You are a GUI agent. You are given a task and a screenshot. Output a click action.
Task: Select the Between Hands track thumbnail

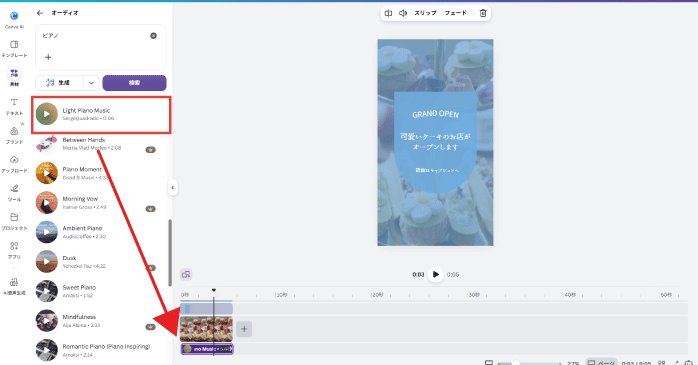(x=47, y=143)
